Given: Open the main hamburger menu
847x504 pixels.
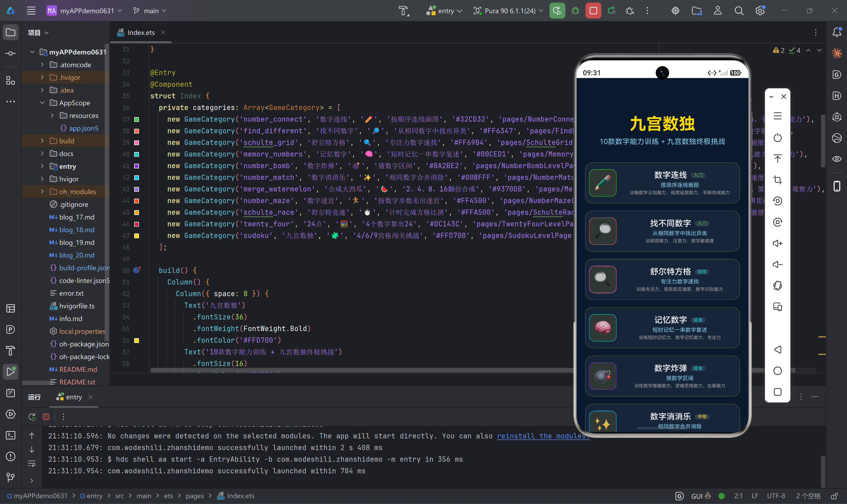Looking at the screenshot, I should (x=31, y=11).
